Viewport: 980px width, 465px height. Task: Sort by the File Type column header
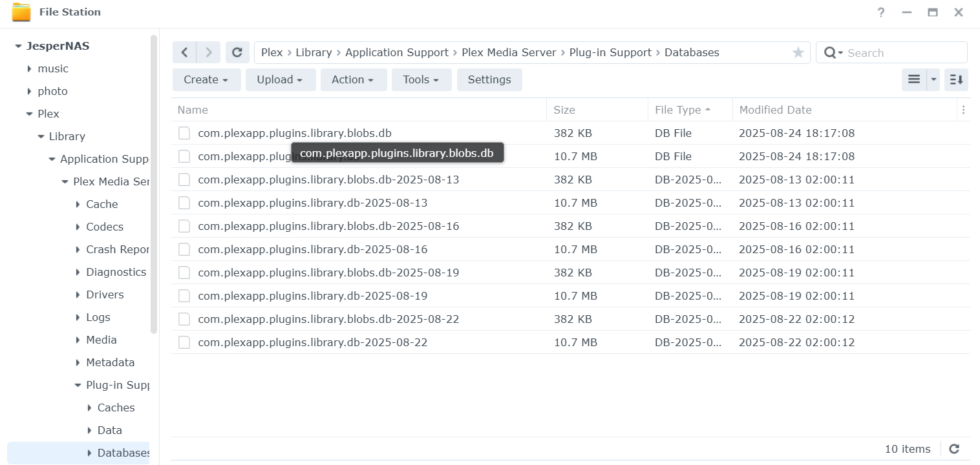click(690, 110)
